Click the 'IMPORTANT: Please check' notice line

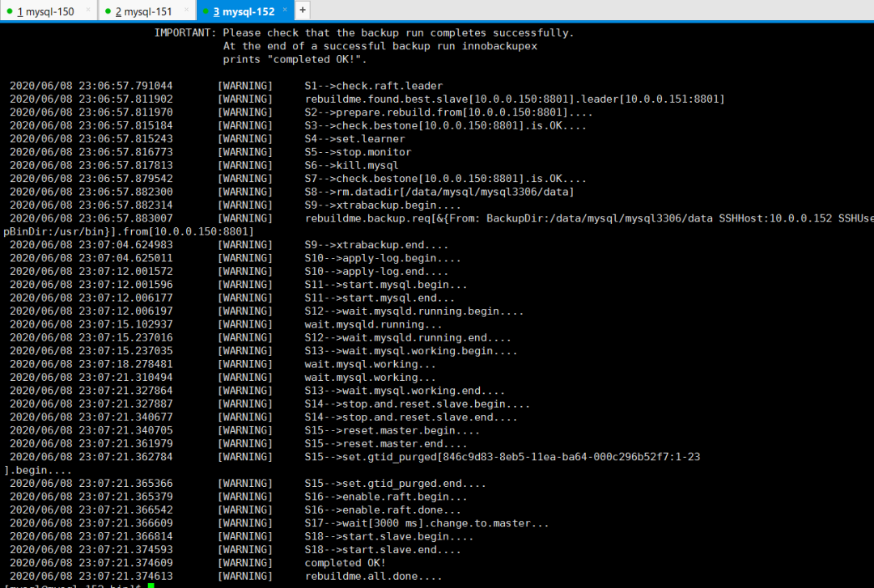(364, 33)
